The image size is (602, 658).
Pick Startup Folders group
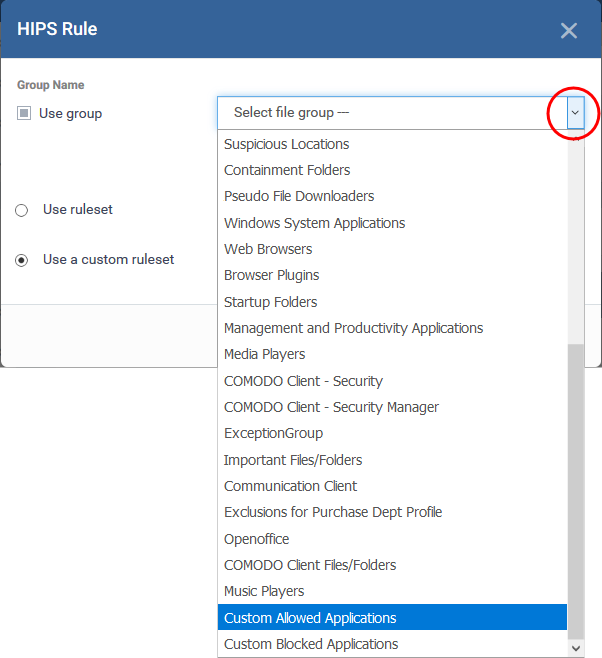click(271, 302)
